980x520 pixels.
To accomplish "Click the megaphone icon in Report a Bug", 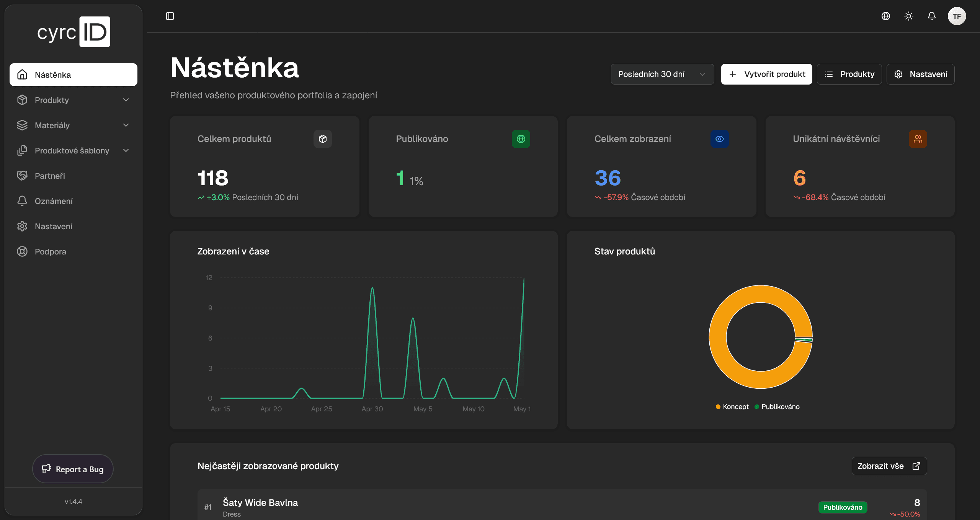I will click(46, 469).
